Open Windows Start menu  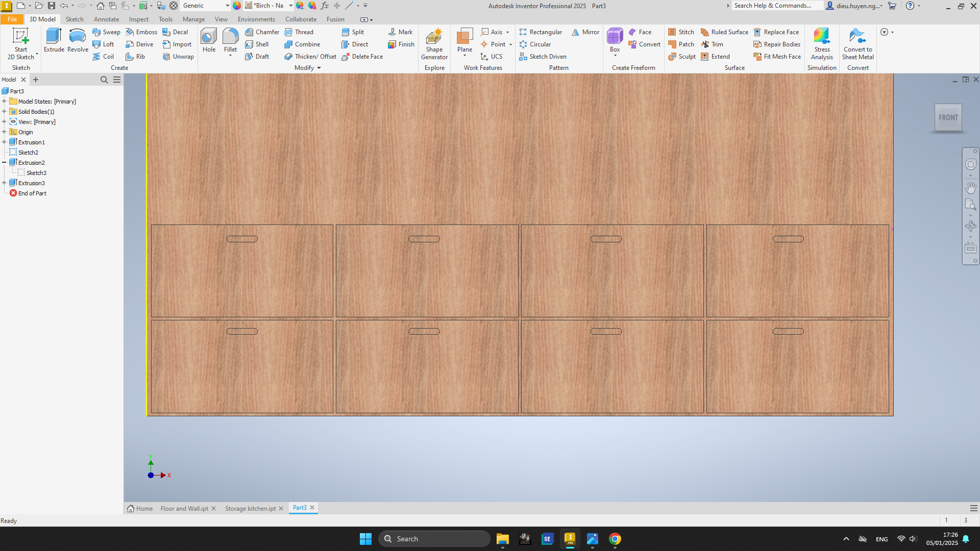(x=365, y=539)
